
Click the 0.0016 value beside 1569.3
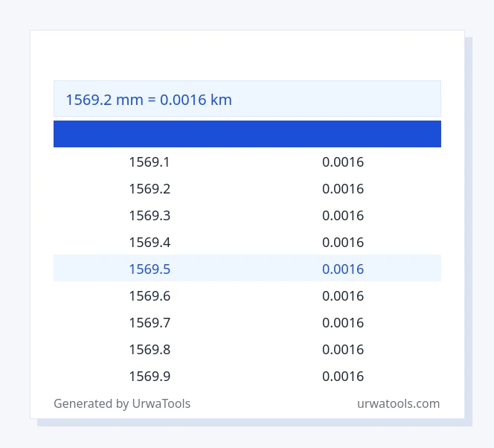343,216
